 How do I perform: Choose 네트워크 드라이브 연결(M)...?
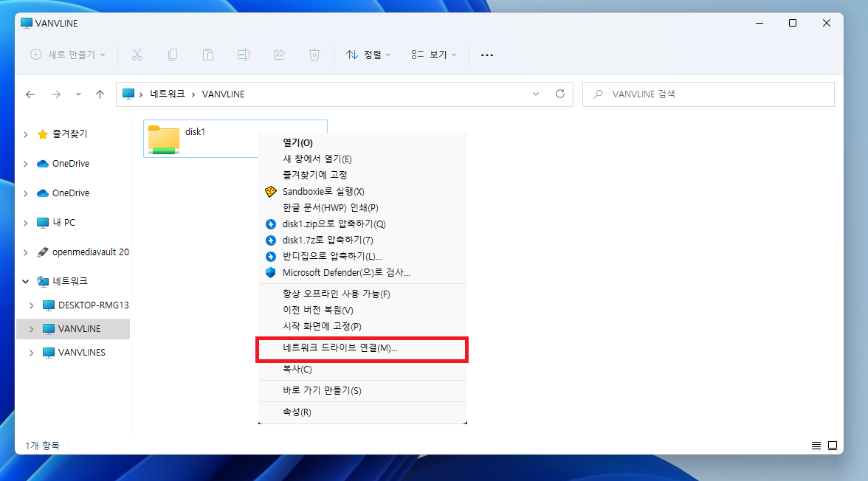(362, 348)
